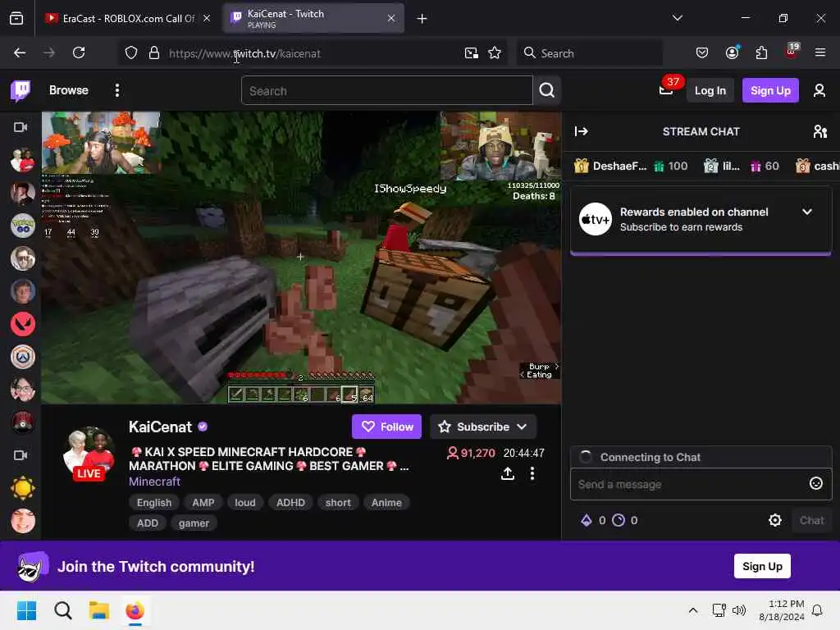Click the KaiCenat live avatar thumbnail
This screenshot has height=630, width=840.
point(89,454)
